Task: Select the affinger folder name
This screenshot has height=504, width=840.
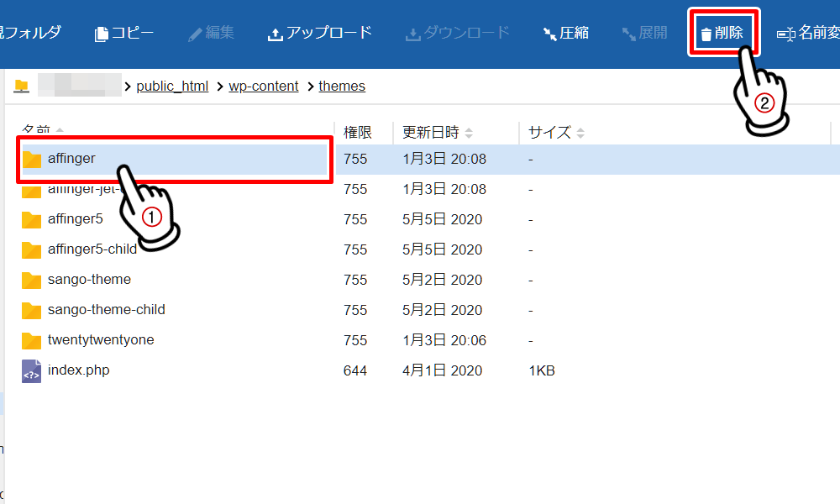Action: [x=71, y=159]
